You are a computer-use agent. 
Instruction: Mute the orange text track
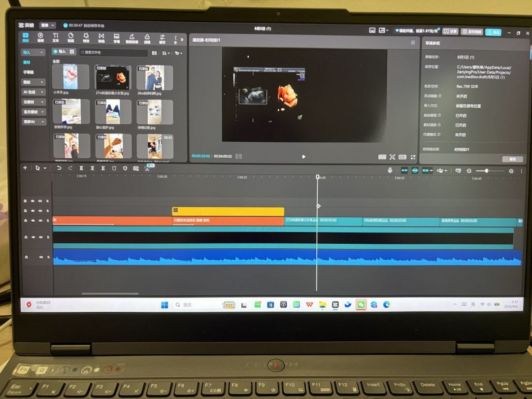[x=40, y=221]
